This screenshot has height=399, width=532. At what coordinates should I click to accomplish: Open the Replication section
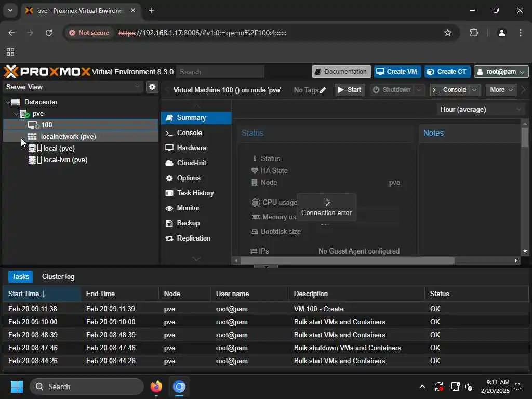196,238
